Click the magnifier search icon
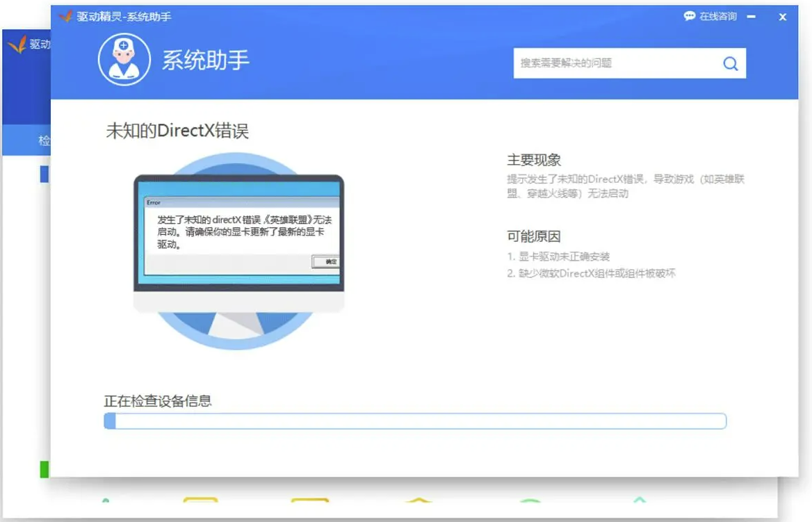Screen dimensions: 812x522 click(730, 64)
